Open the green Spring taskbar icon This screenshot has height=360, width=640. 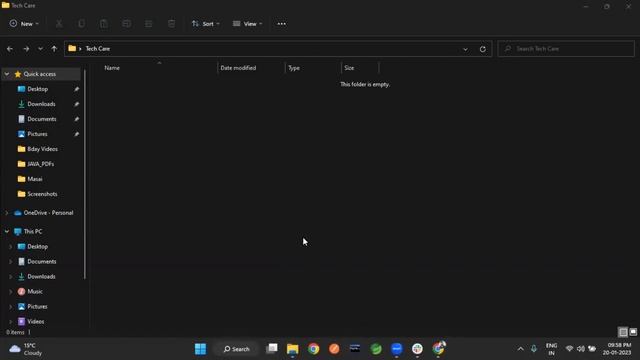(x=376, y=349)
